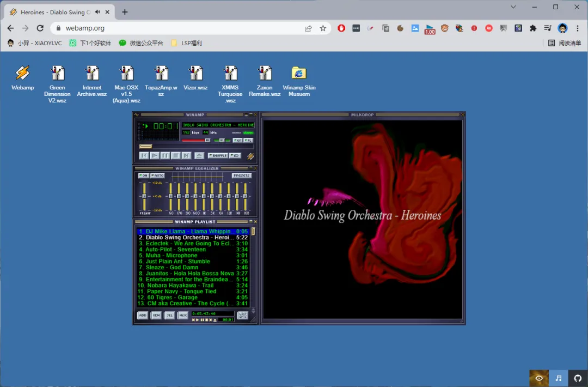The height and width of the screenshot is (387, 588).
Task: Toggle the equalizer ON button
Action: point(144,176)
